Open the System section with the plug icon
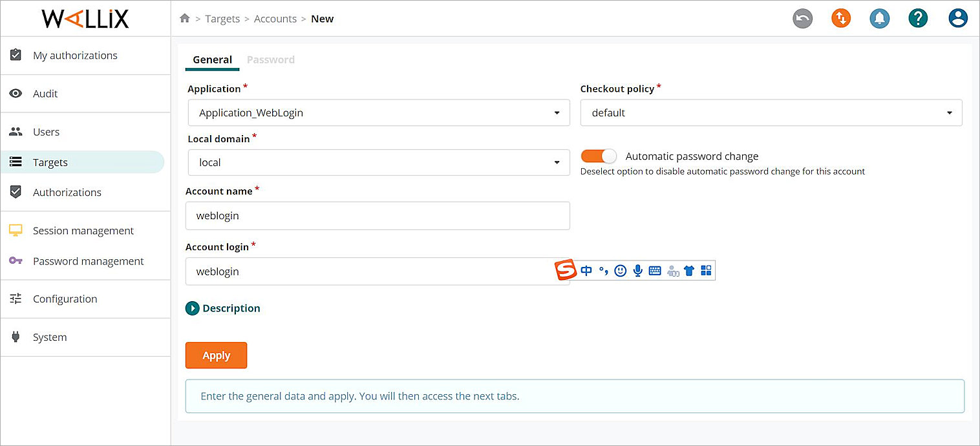 [x=50, y=337]
